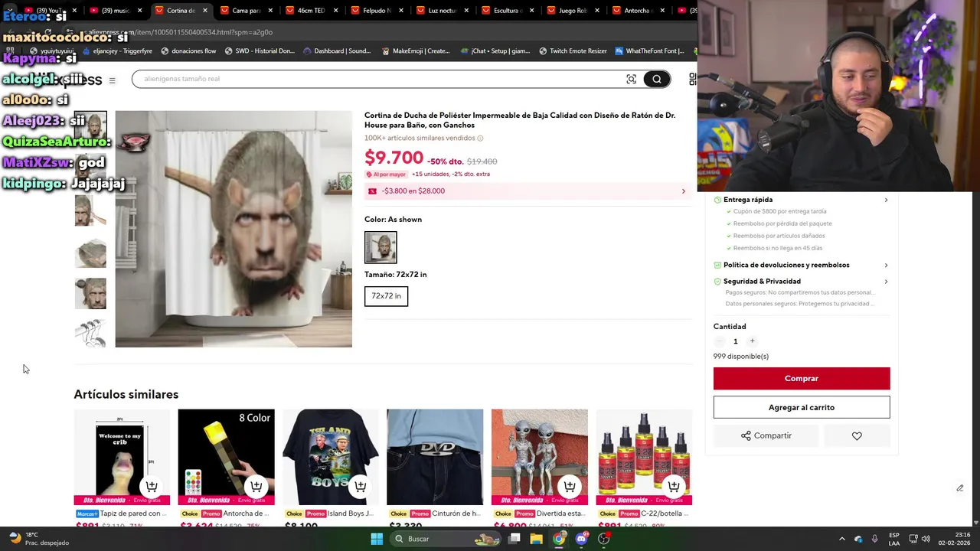Viewport: 980px width, 551px height.
Task: Select the 72x72 in size option
Action: click(387, 296)
